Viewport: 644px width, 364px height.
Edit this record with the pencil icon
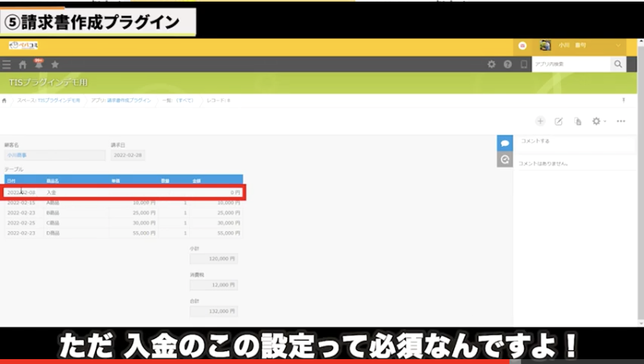point(559,122)
